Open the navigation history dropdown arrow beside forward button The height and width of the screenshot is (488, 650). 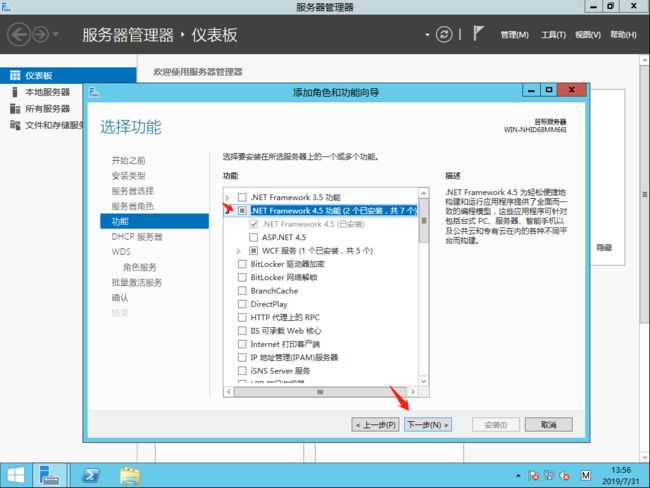tap(56, 34)
